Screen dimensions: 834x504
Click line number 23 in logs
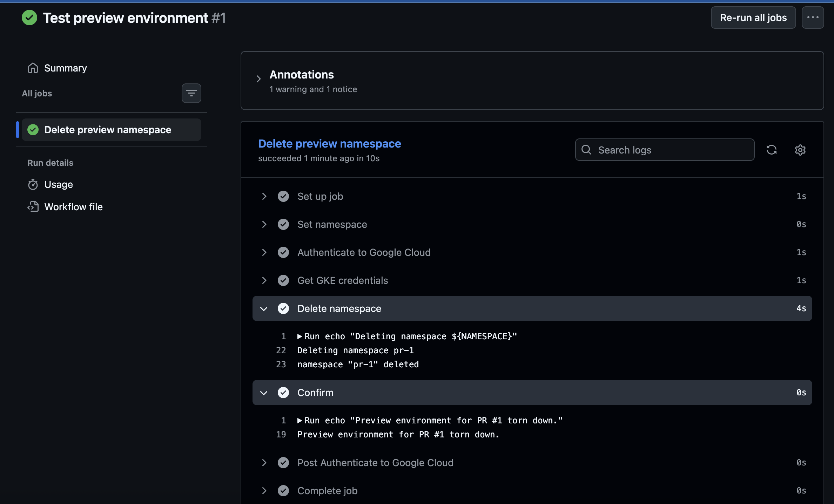click(281, 365)
